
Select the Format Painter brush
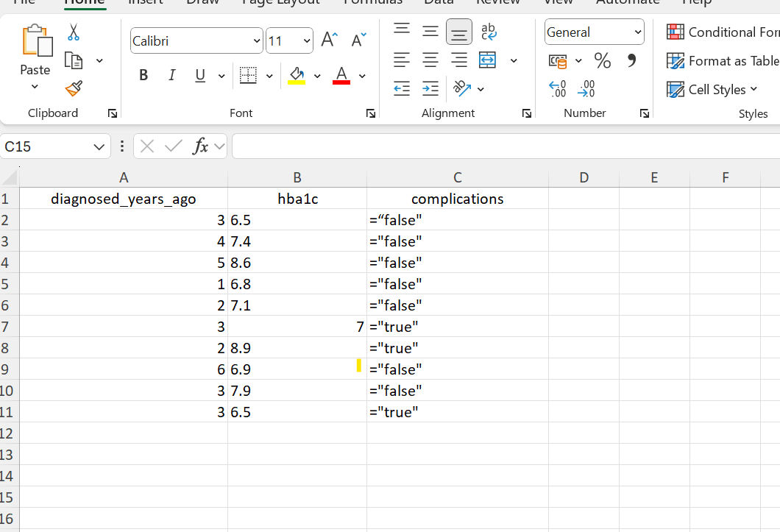[x=73, y=89]
